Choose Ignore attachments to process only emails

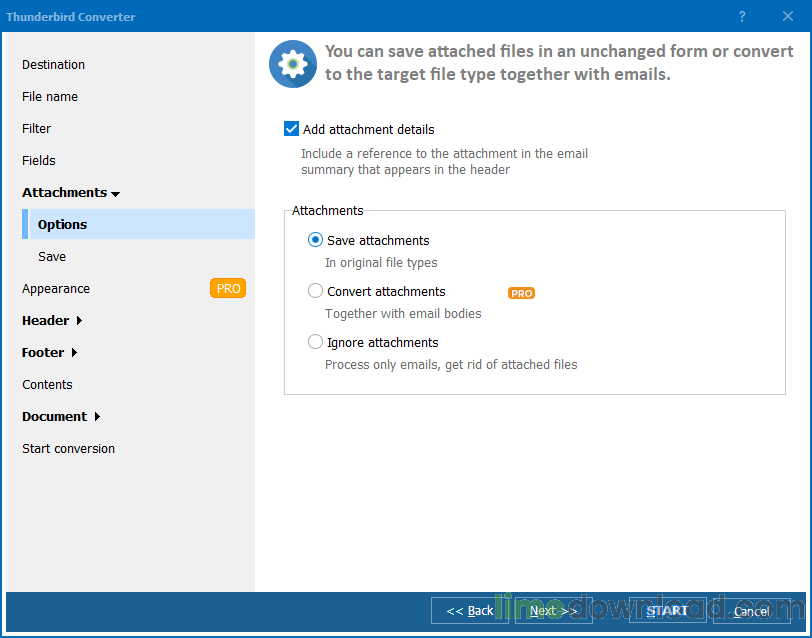point(315,342)
